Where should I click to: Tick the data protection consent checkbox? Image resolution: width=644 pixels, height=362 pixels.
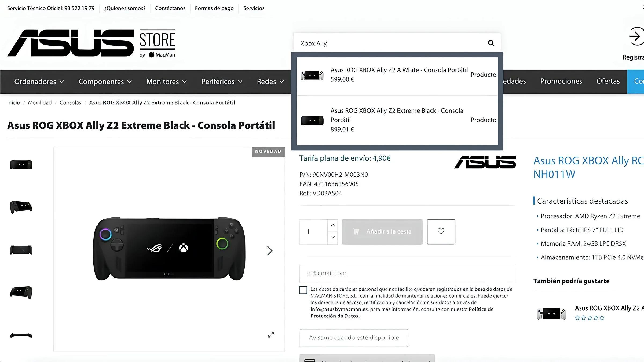303,290
